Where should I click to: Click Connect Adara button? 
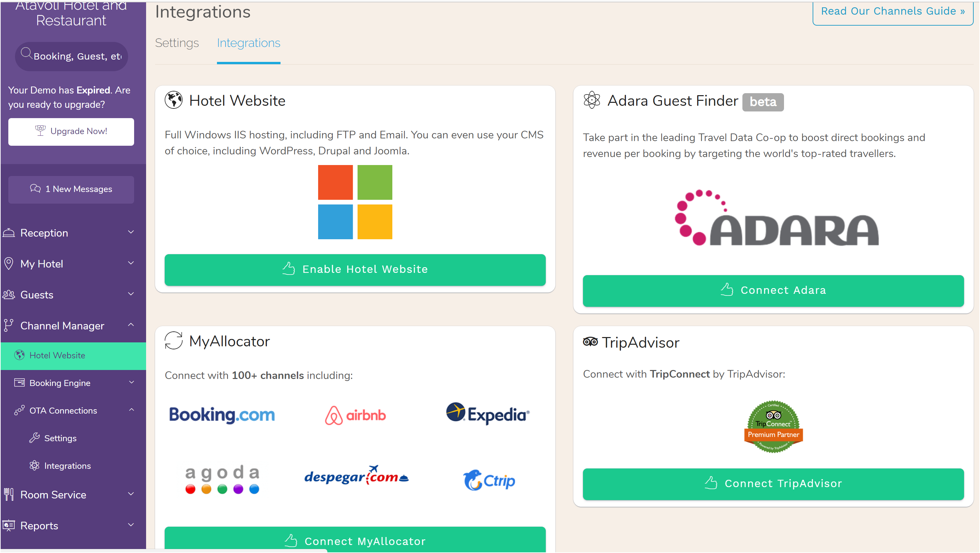(773, 290)
